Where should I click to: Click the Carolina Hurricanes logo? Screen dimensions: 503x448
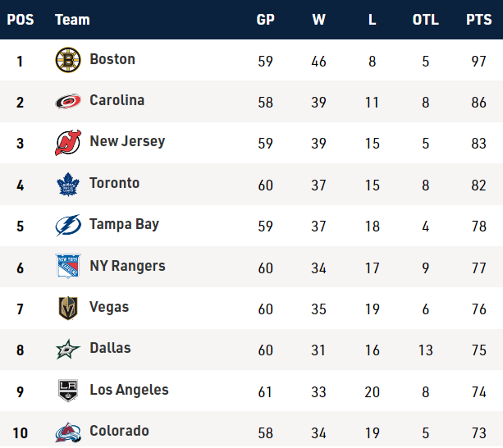tap(68, 101)
